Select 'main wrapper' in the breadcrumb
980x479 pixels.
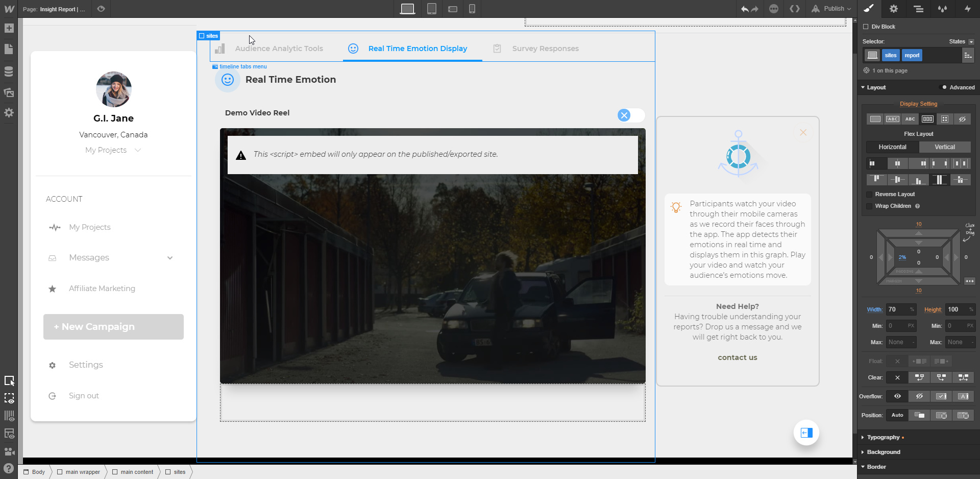coord(79,472)
